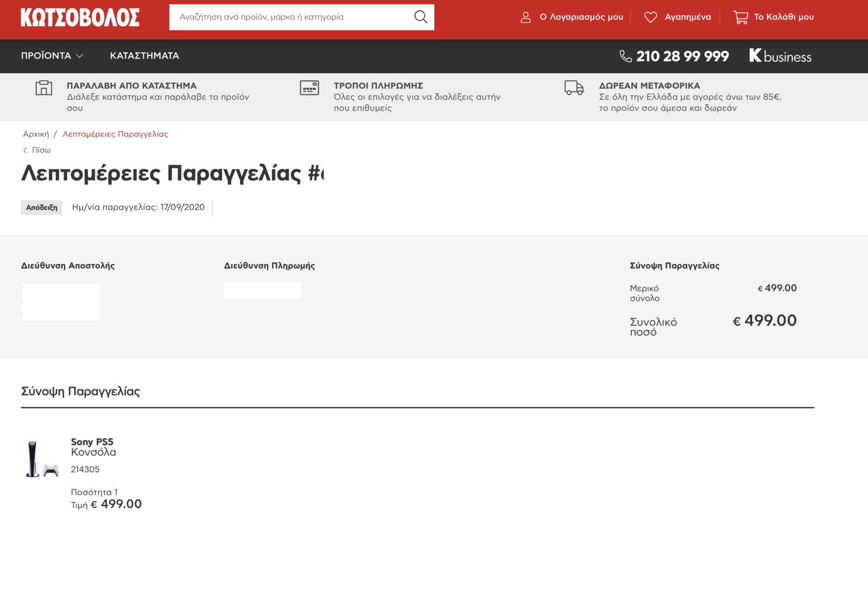Click the Διεύθυνση Πληρωμής heading
Screen dimensions: 868x593
270,266
